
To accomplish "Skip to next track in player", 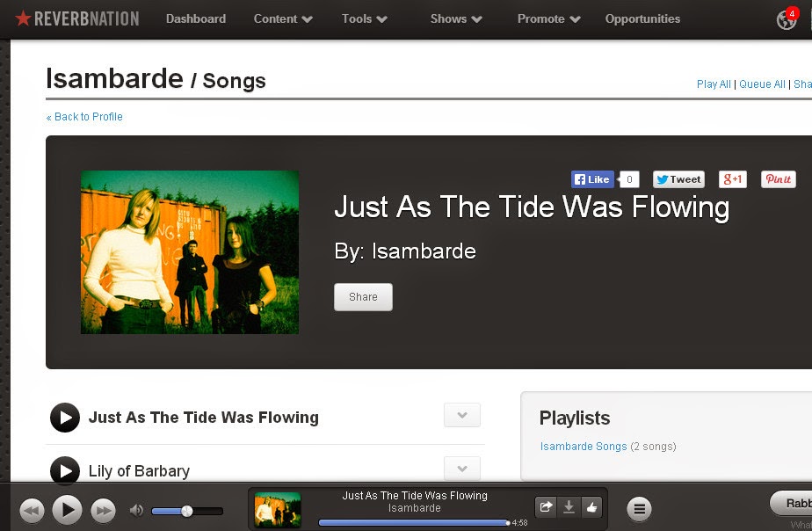I will pyautogui.click(x=103, y=511).
